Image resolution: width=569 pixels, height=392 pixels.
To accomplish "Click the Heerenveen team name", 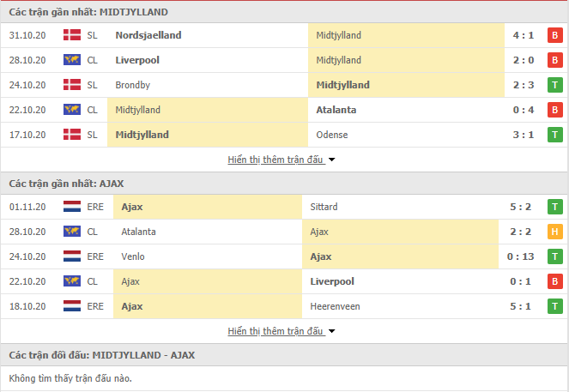I will point(335,306).
